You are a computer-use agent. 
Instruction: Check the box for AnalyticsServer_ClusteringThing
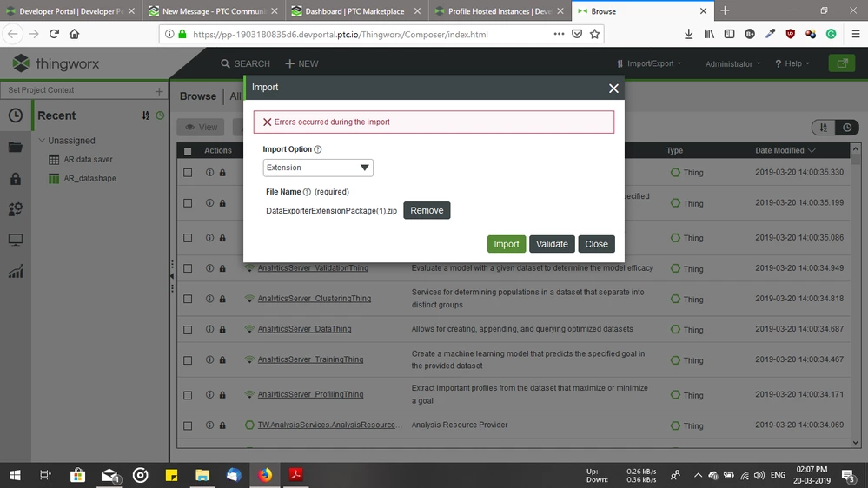(x=188, y=299)
